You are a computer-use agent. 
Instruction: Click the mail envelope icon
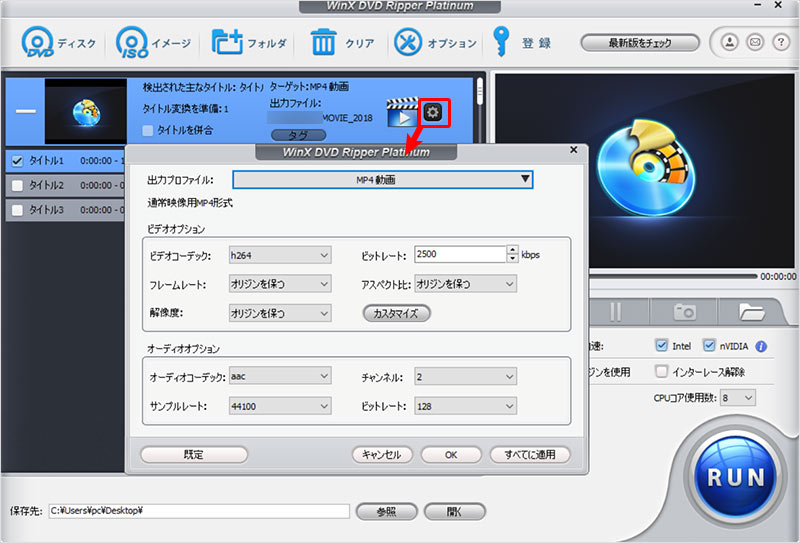tap(755, 43)
